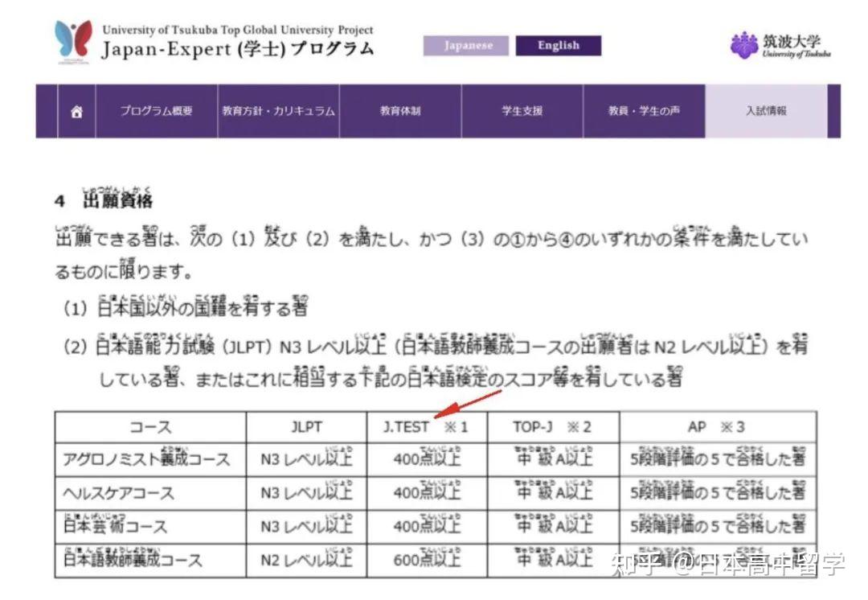Click the TOP-J ※2 column header
The image size is (868, 600).
click(x=553, y=427)
